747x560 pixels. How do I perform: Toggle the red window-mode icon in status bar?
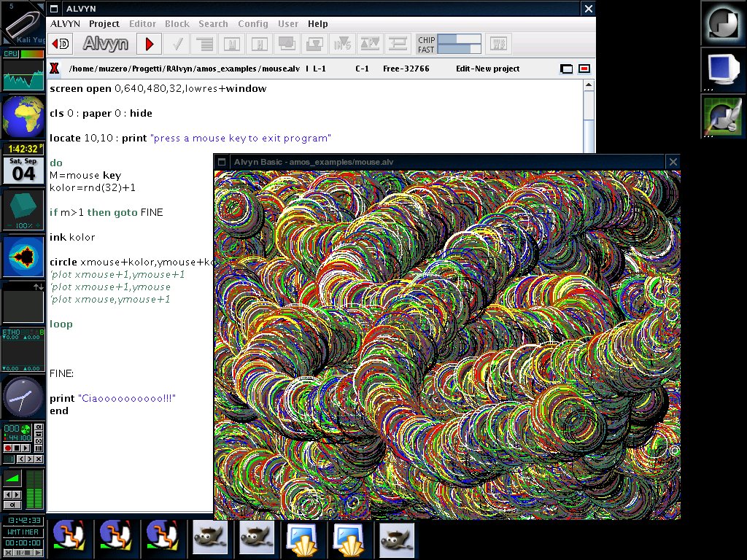(x=584, y=69)
